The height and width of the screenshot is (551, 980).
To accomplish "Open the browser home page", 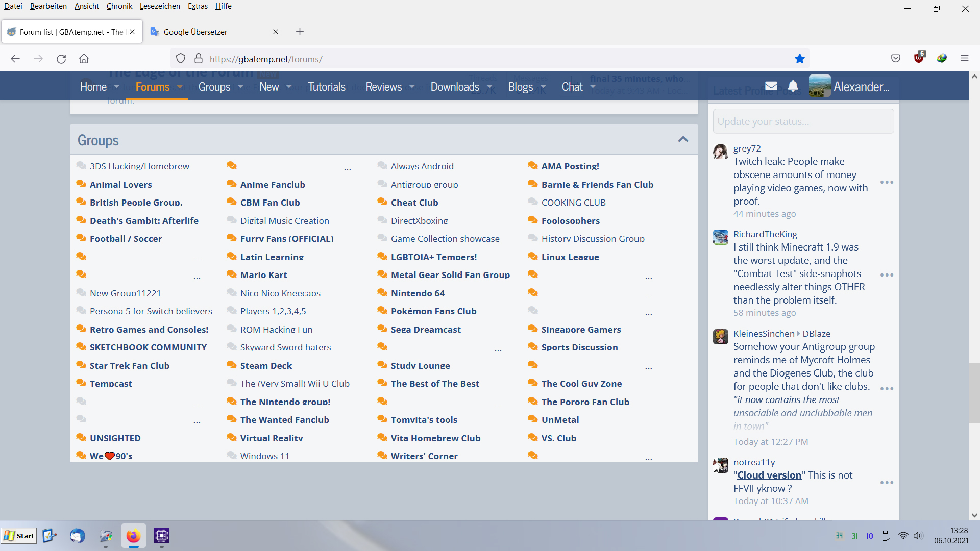I will pos(84,59).
